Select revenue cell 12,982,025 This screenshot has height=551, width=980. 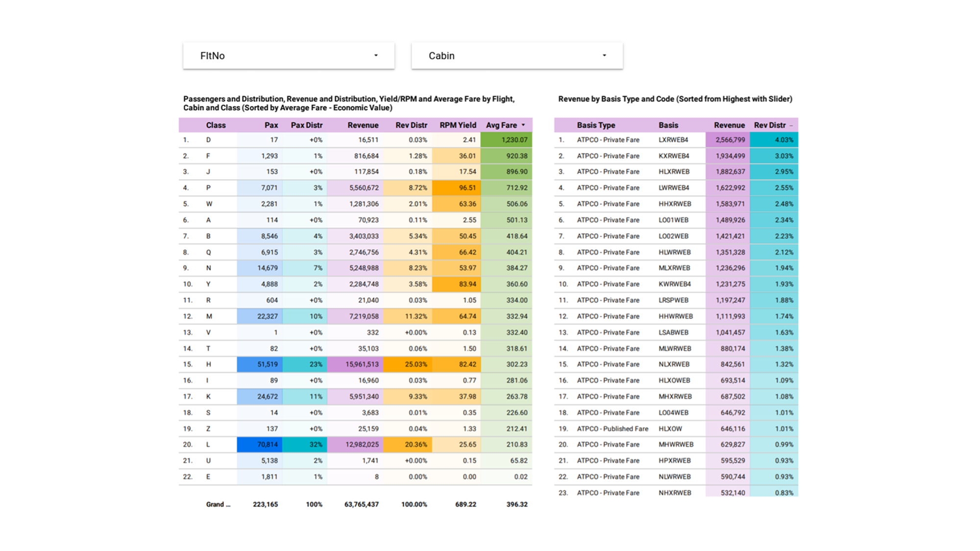pyautogui.click(x=362, y=445)
